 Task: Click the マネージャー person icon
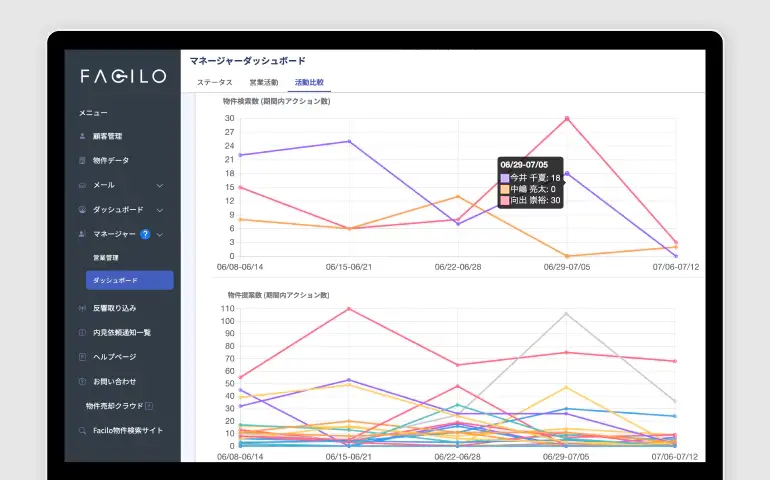82,234
